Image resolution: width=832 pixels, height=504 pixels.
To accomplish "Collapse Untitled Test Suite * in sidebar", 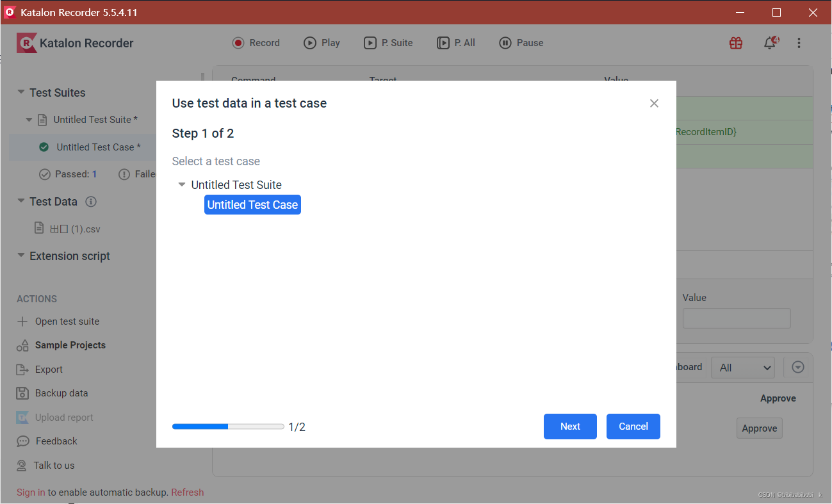I will point(29,120).
